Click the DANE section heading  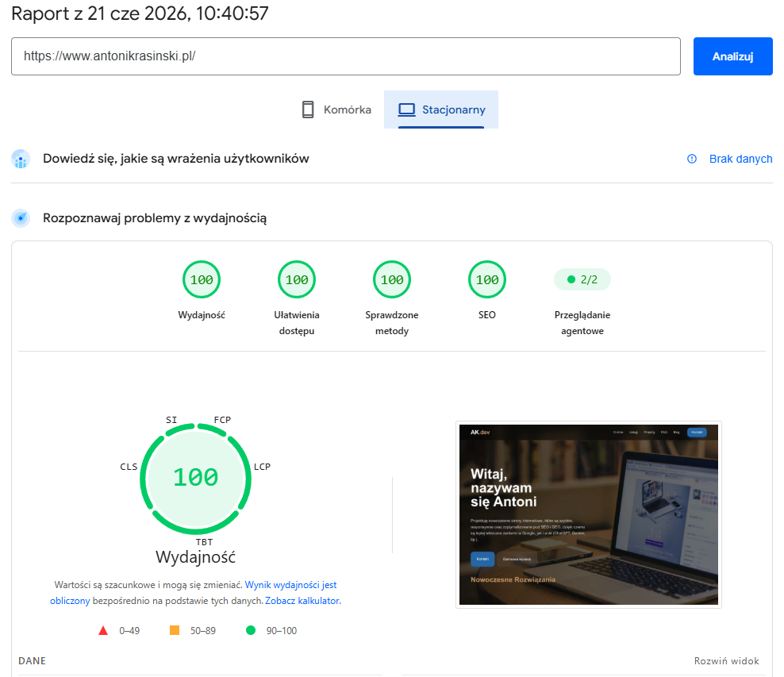click(x=32, y=661)
